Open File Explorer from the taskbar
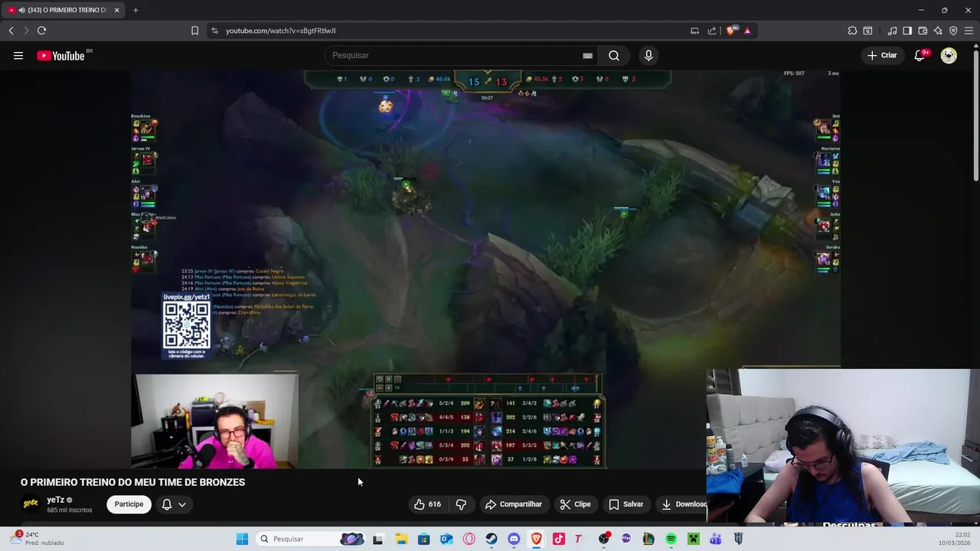Screen dimensions: 980x551 [401, 539]
